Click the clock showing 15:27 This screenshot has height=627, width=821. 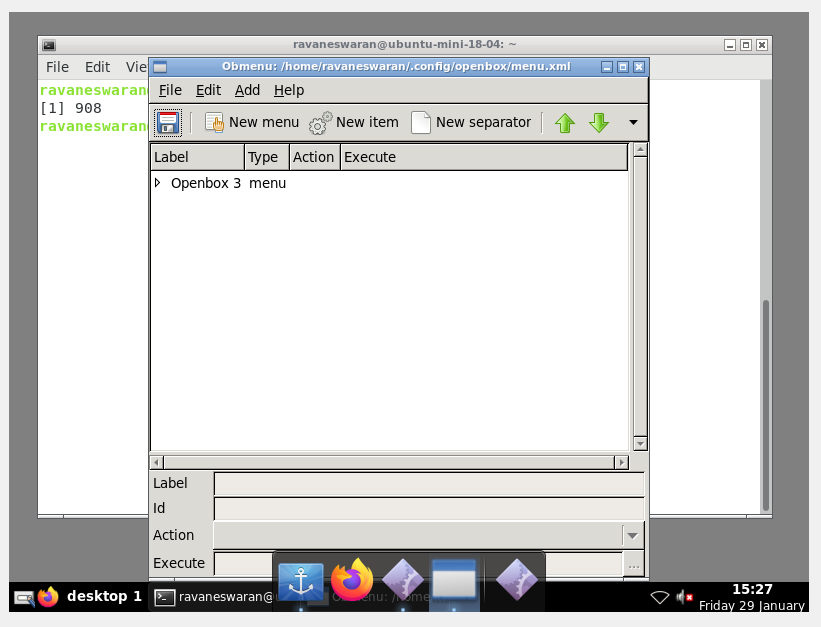[x=752, y=589]
